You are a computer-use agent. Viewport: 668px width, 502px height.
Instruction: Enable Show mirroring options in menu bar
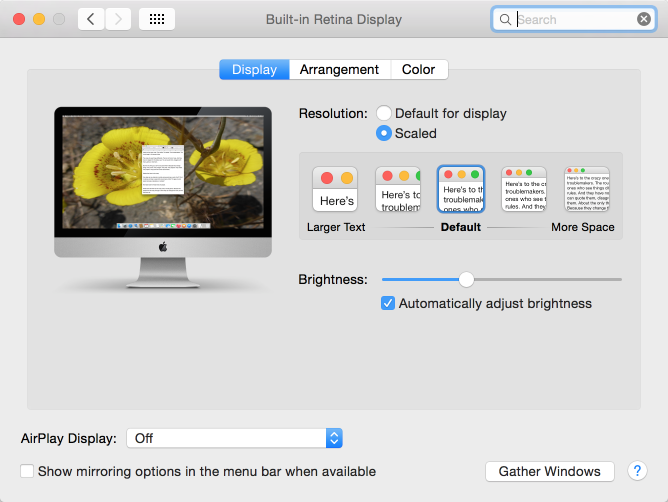[x=27, y=471]
